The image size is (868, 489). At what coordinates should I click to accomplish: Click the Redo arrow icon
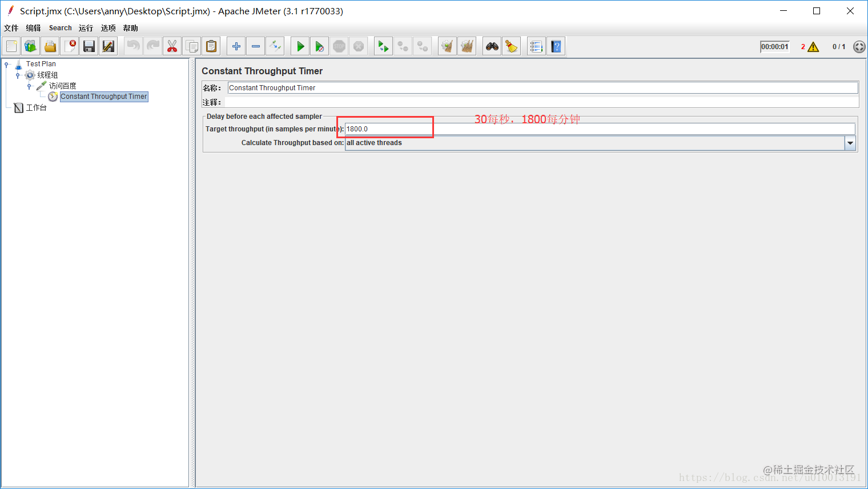point(153,46)
